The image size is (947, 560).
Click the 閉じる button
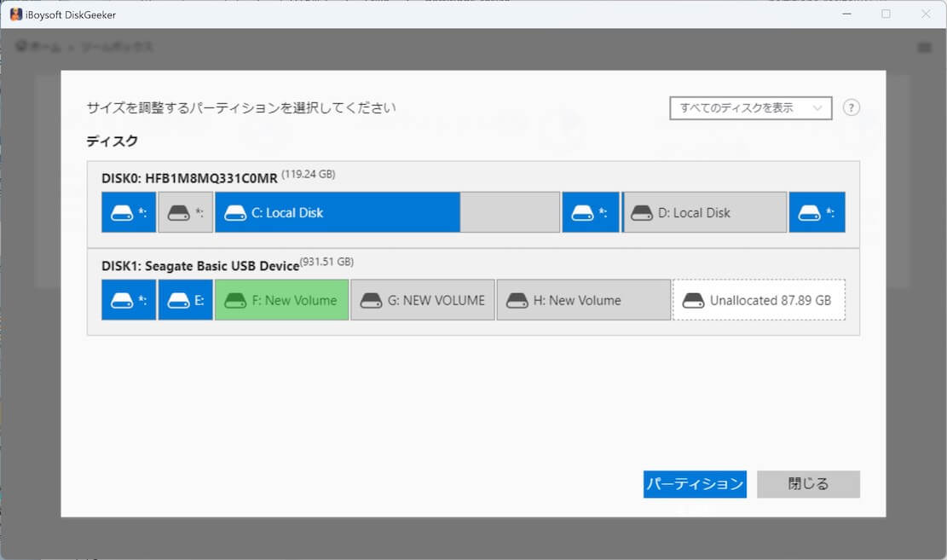tap(808, 484)
